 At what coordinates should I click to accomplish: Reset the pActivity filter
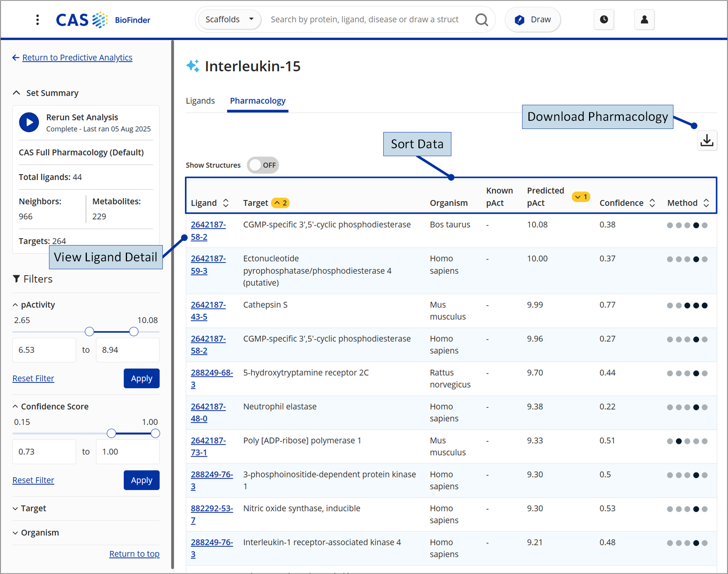click(x=33, y=378)
